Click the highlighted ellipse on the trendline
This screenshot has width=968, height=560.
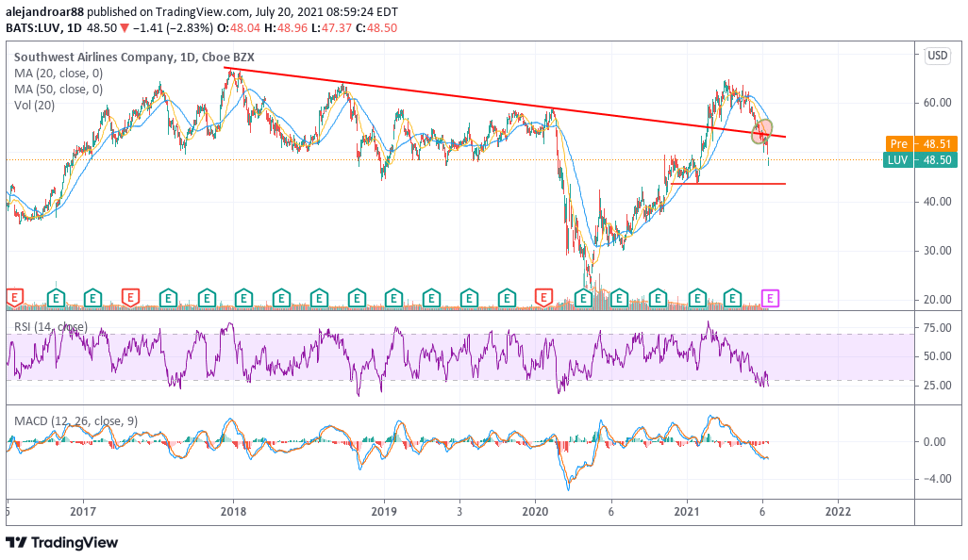(761, 131)
